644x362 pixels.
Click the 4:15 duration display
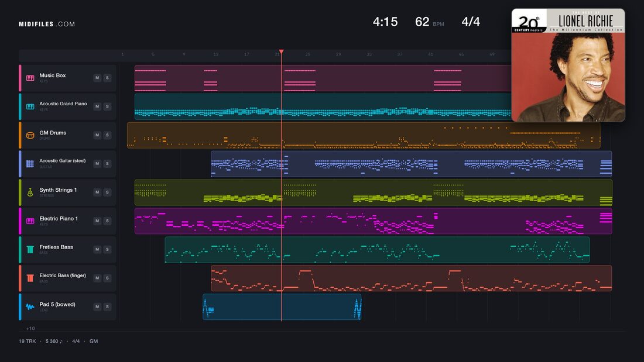pyautogui.click(x=385, y=22)
